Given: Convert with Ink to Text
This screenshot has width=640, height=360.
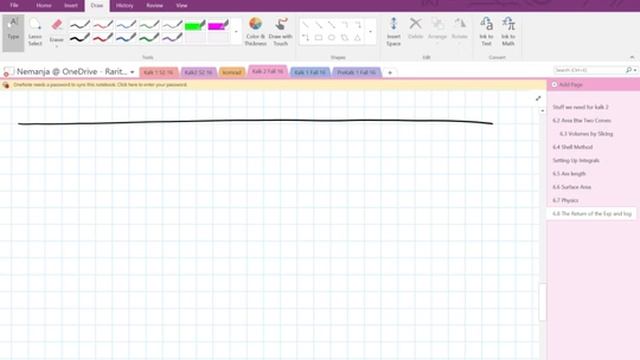Looking at the screenshot, I should 486,32.
